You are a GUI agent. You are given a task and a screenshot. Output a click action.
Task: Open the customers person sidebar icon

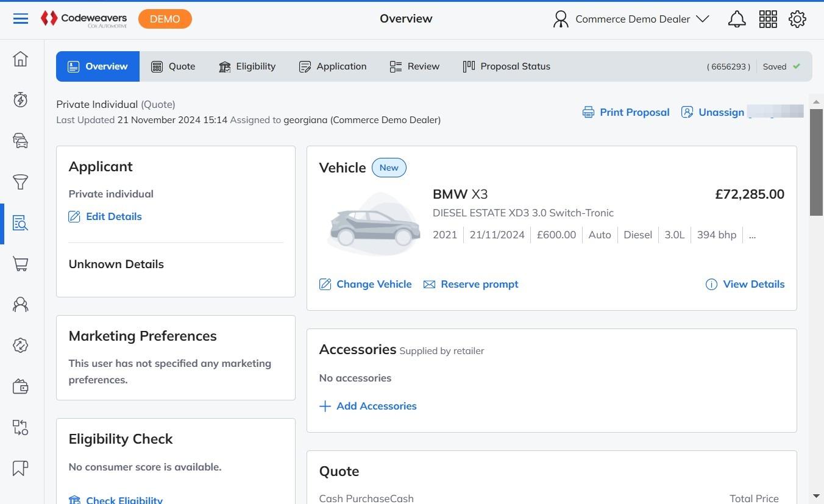21,305
